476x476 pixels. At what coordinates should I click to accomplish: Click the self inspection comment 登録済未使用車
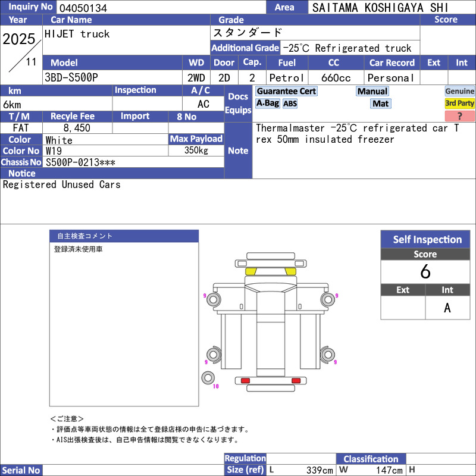(79, 249)
